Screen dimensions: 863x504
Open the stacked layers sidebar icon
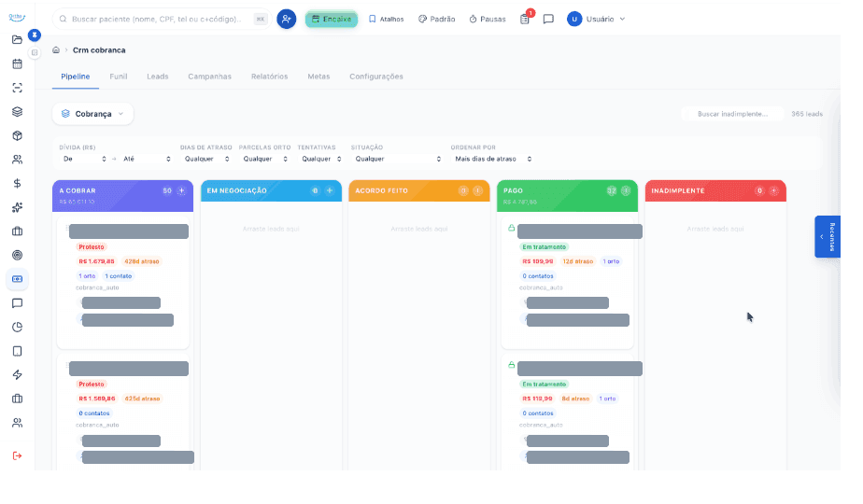tap(17, 112)
